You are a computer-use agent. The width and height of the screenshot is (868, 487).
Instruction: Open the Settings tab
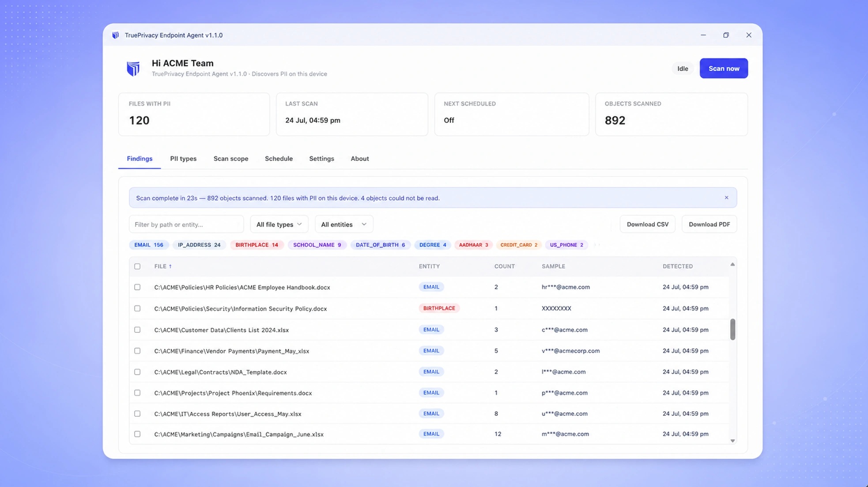coord(321,159)
